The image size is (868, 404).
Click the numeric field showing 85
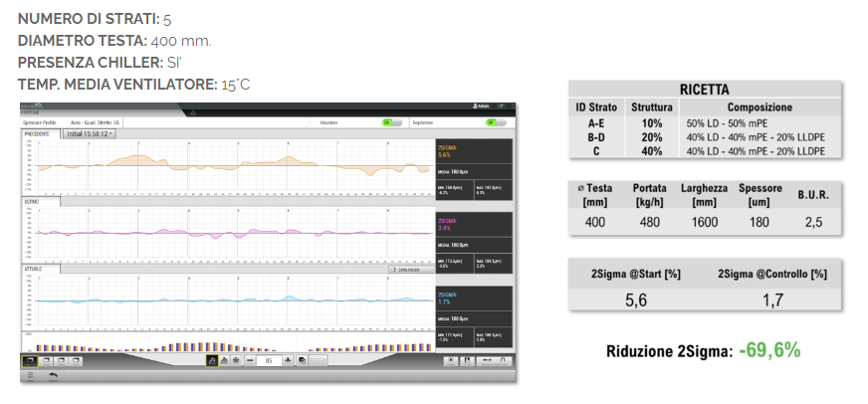[269, 360]
